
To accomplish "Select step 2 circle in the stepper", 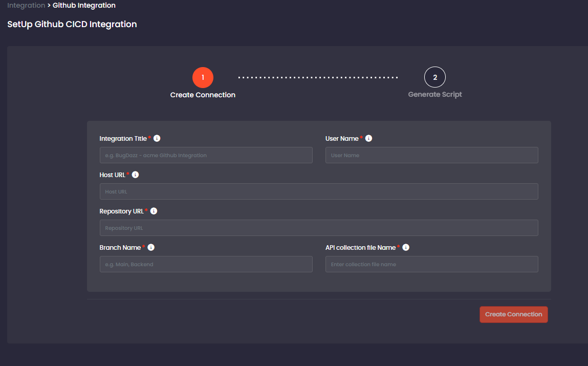I will 435,77.
